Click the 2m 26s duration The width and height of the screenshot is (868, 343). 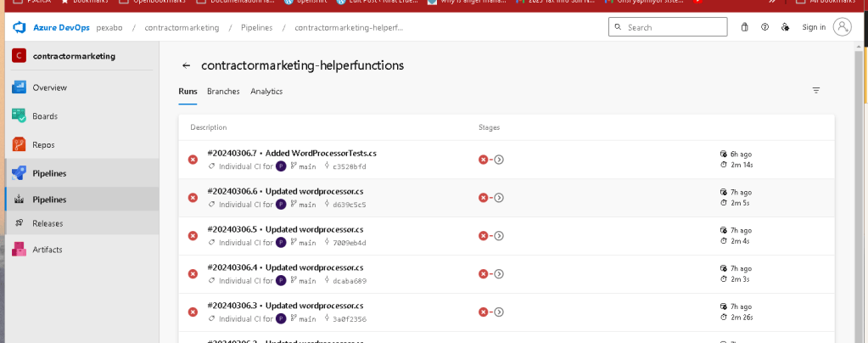(x=742, y=318)
